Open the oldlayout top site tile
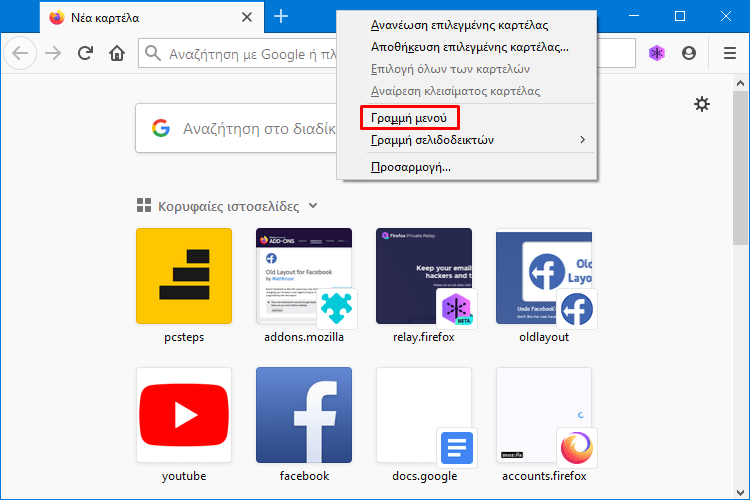Viewport: 750px width, 500px height. coord(544,276)
